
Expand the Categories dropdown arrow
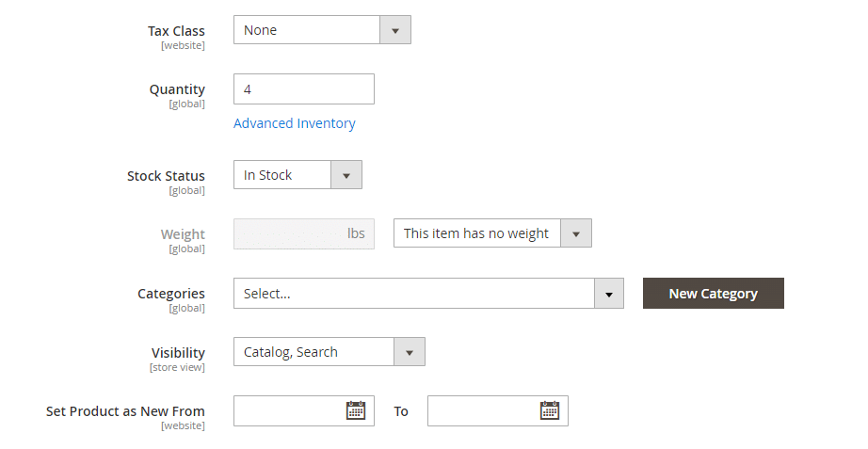coord(609,294)
